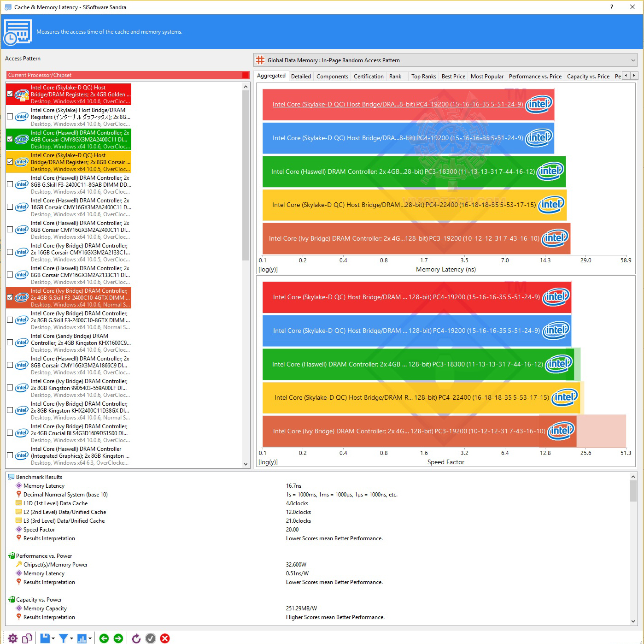Image resolution: width=644 pixels, height=644 pixels.
Task: Check the Skylake Host Bridge/DRAM Registers 2x 8G entry
Action: [10, 117]
